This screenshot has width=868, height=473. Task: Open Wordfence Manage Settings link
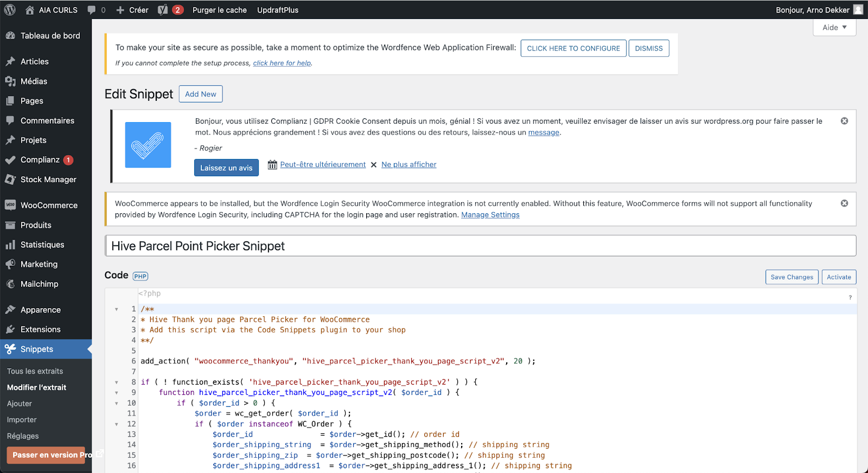pos(490,215)
